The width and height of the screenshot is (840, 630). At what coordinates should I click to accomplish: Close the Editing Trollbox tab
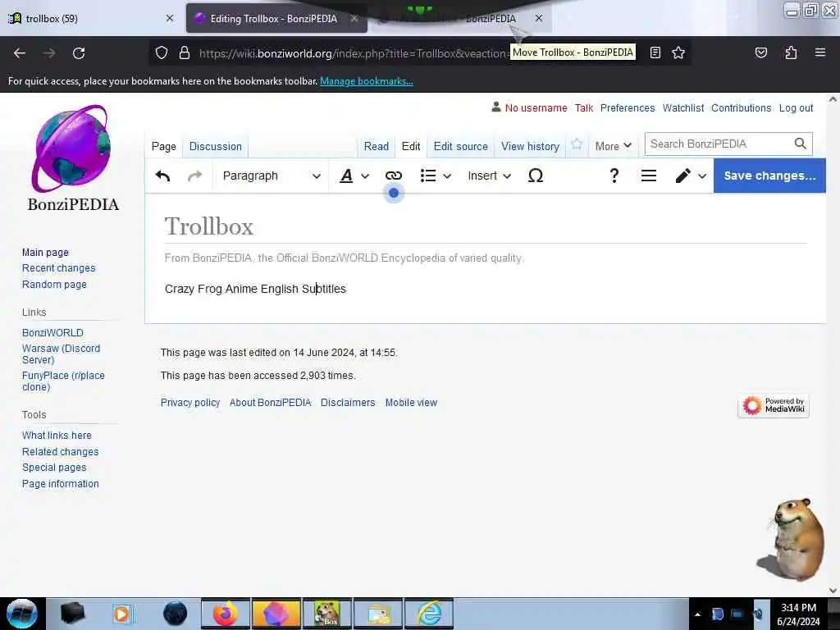(354, 18)
